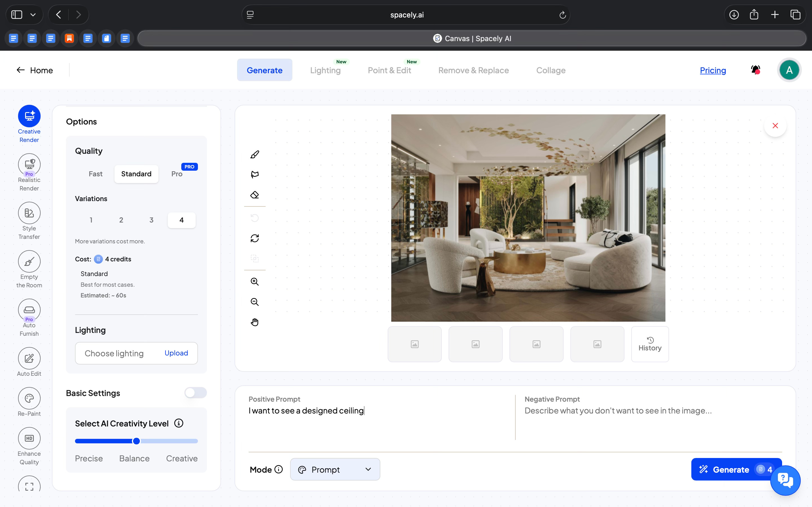Screen dimensions: 812x507
Task: Open the Pricing link
Action: (713, 70)
